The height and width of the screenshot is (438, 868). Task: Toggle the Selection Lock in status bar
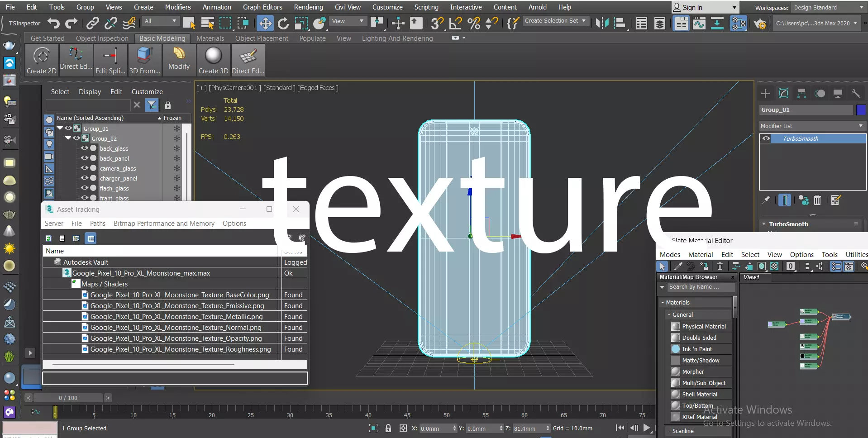coord(388,428)
